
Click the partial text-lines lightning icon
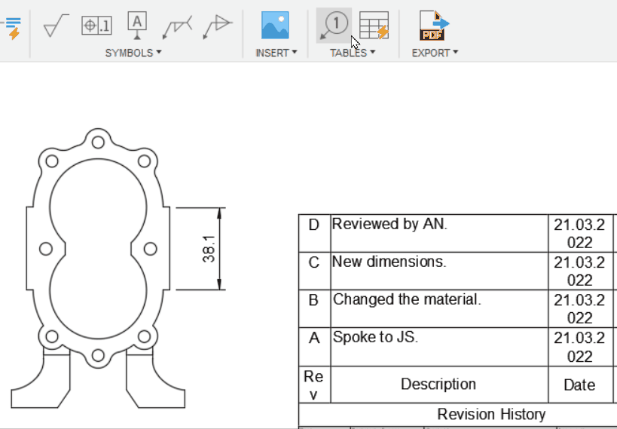pyautogui.click(x=12, y=28)
